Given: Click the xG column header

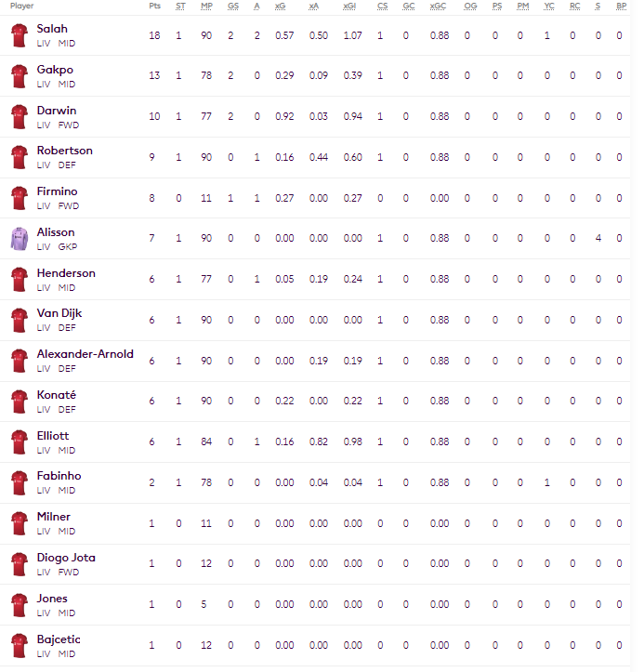Looking at the screenshot, I should pos(281,7).
